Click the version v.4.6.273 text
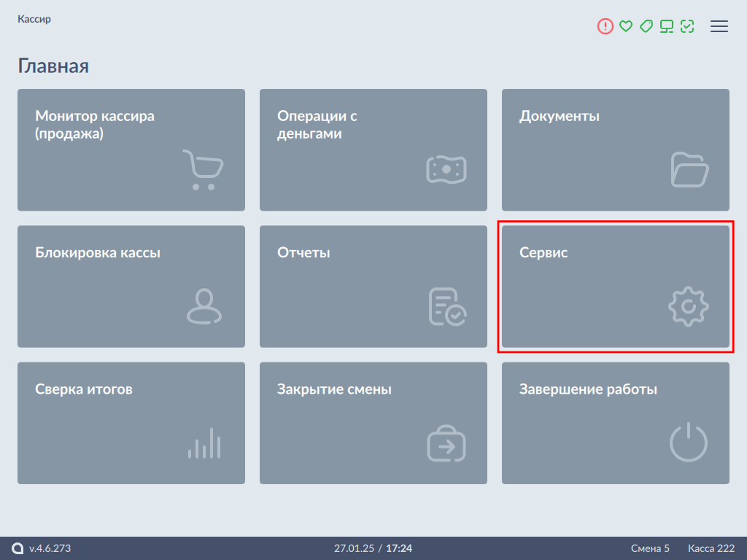The height and width of the screenshot is (560, 747). click(x=50, y=548)
